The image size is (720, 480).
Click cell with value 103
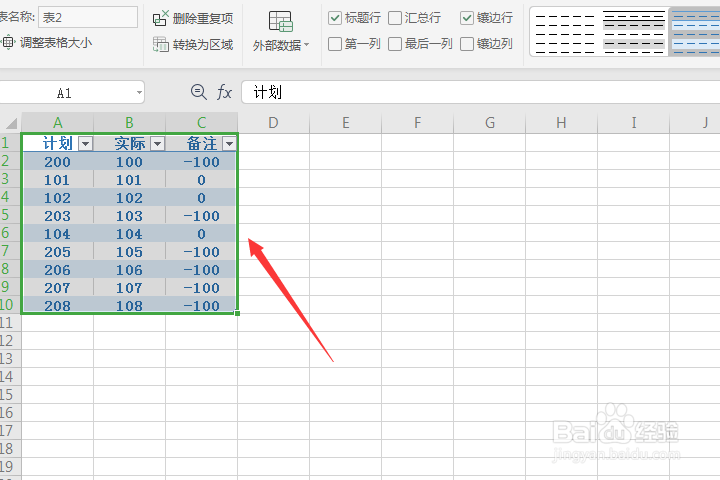pyautogui.click(x=129, y=215)
